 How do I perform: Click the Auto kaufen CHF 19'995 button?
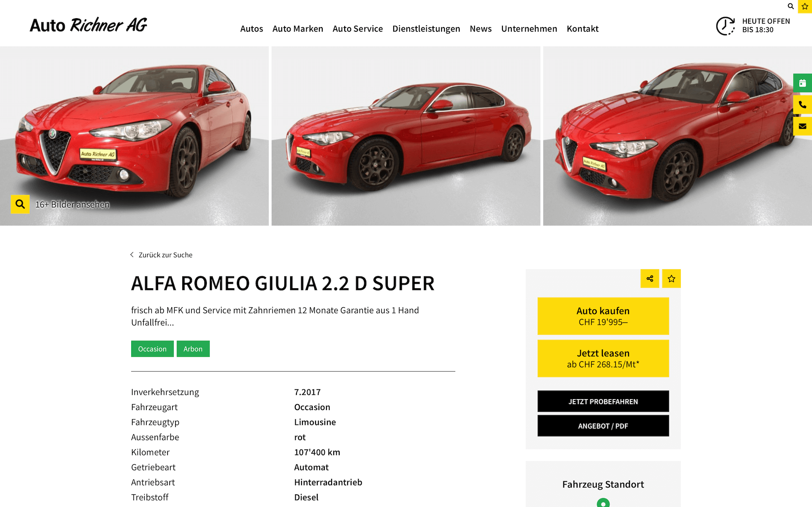click(603, 316)
